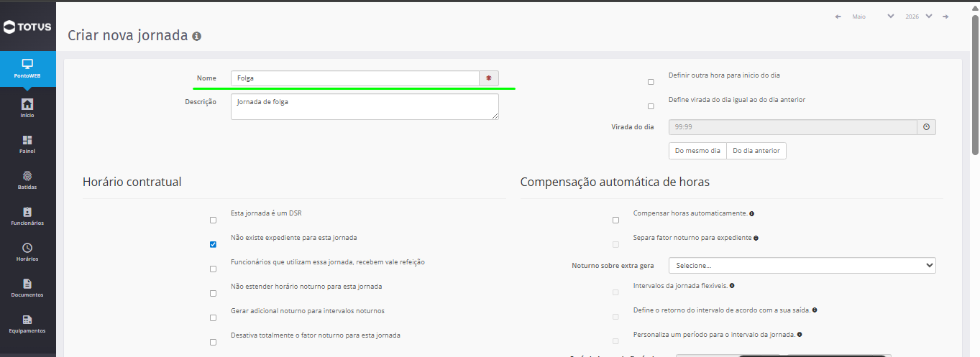Uncheck Não existe expediente para esta jornada

click(x=213, y=244)
